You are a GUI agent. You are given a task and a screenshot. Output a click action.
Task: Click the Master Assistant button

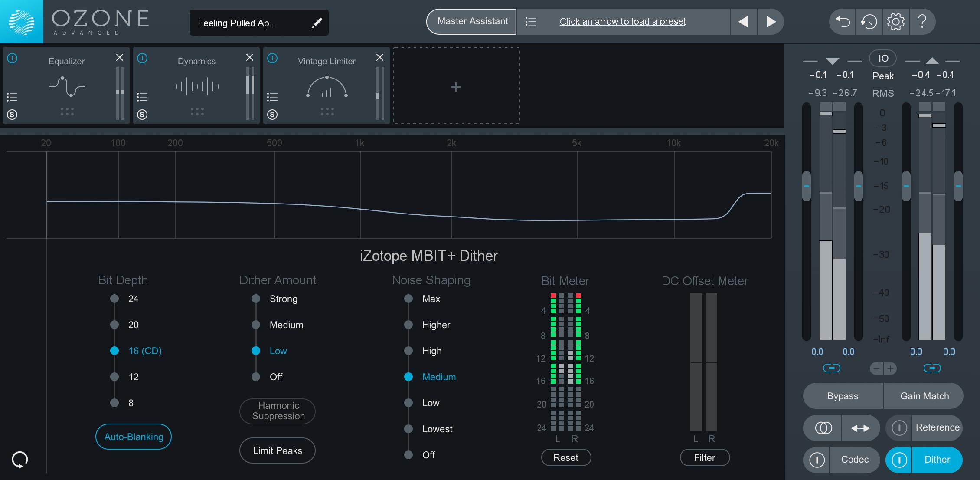472,22
